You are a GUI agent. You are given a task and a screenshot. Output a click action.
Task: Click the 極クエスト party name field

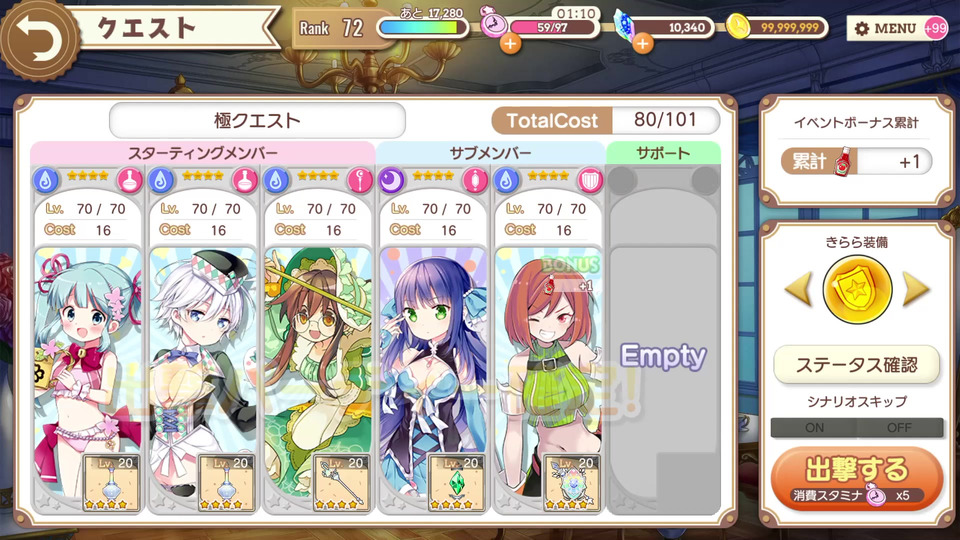coord(257,120)
